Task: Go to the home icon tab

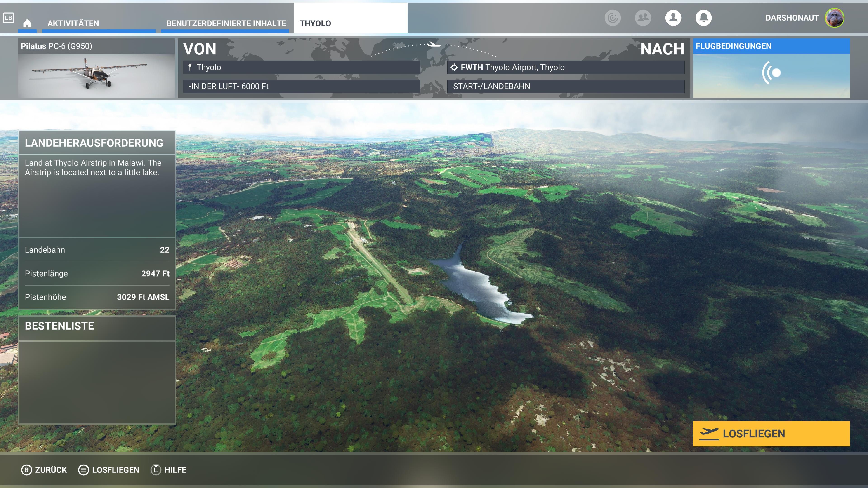Action: (27, 23)
